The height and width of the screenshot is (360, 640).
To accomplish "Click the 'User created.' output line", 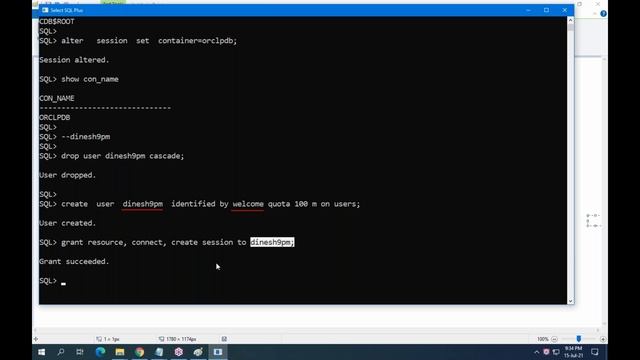I will click(x=68, y=223).
